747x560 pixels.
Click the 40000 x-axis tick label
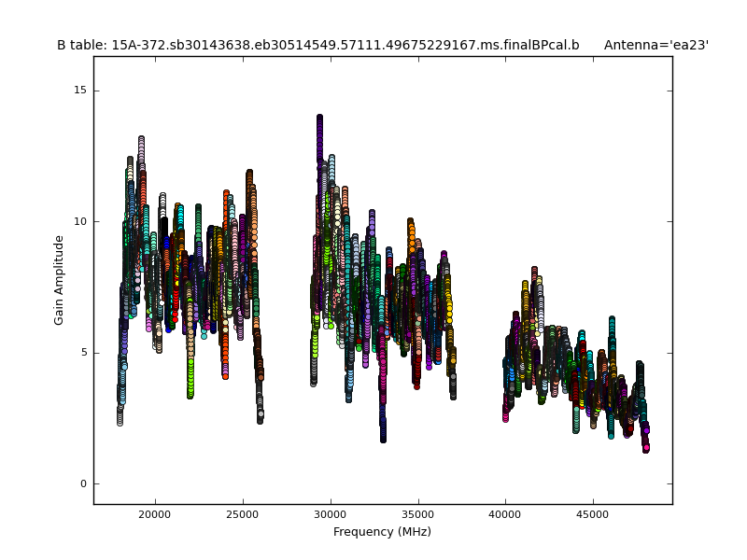coord(505,514)
